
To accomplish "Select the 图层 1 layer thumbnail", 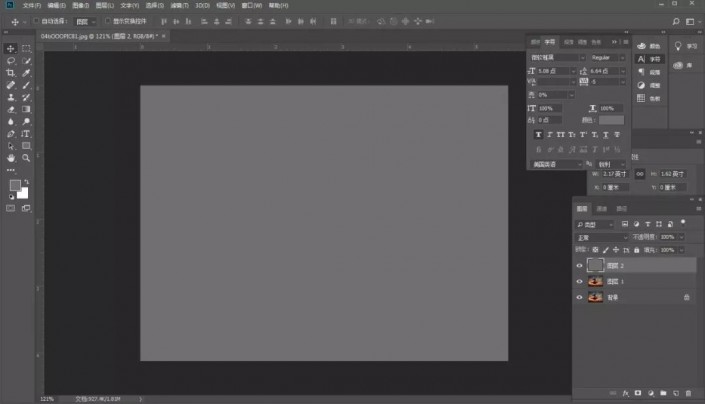I will point(596,282).
